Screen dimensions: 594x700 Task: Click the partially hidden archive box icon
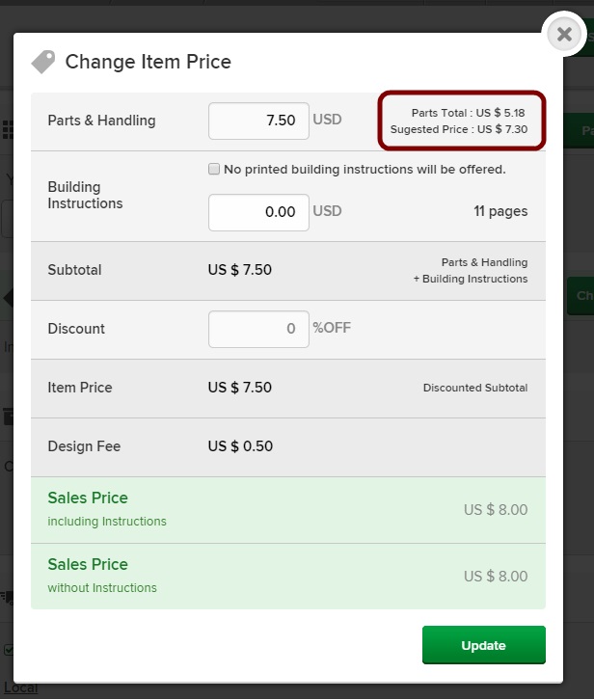(8, 416)
